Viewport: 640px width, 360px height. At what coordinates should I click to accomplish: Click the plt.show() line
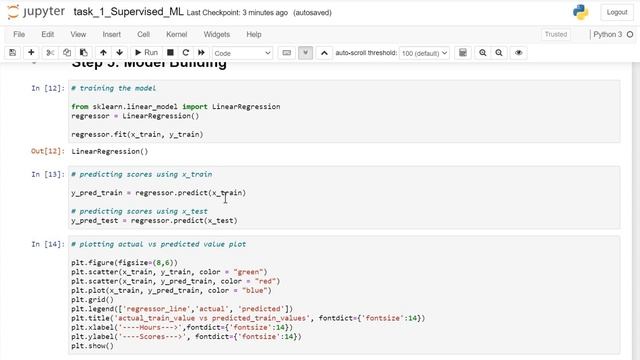coord(92,346)
